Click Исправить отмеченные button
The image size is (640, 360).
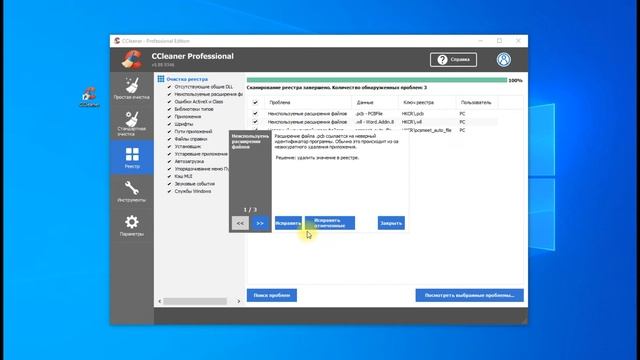pos(330,223)
